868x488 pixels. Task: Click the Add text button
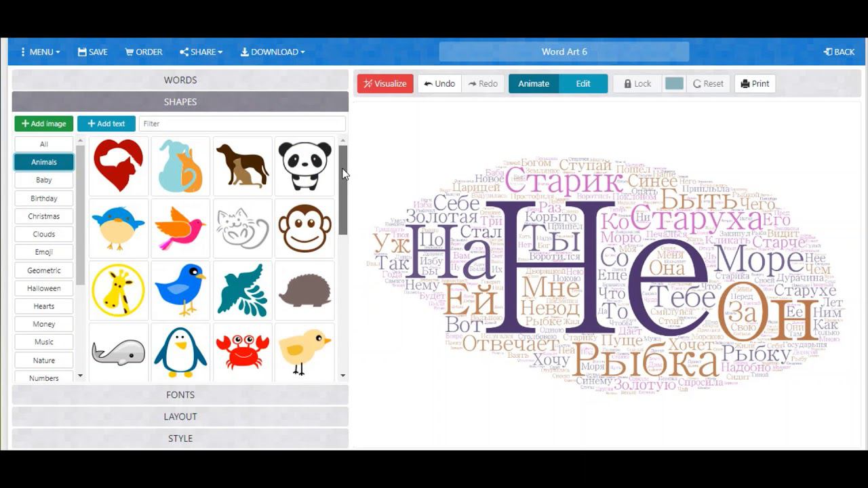[x=106, y=123]
